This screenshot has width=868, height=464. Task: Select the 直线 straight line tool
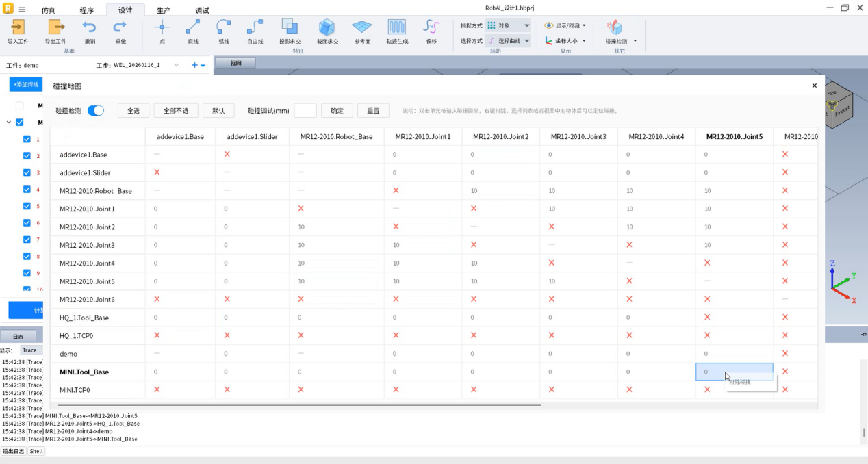click(193, 28)
